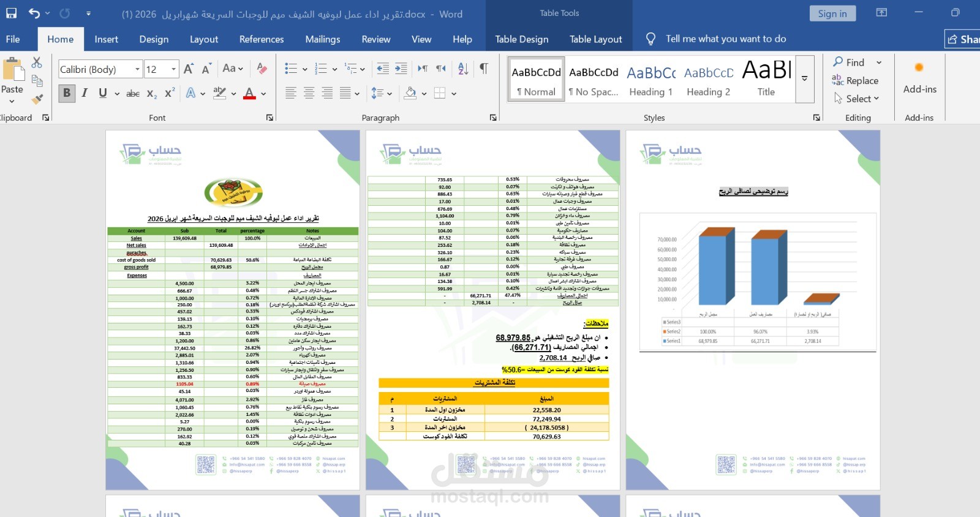Save the document with the floppy icon
The height and width of the screenshot is (517, 980).
pyautogui.click(x=11, y=13)
